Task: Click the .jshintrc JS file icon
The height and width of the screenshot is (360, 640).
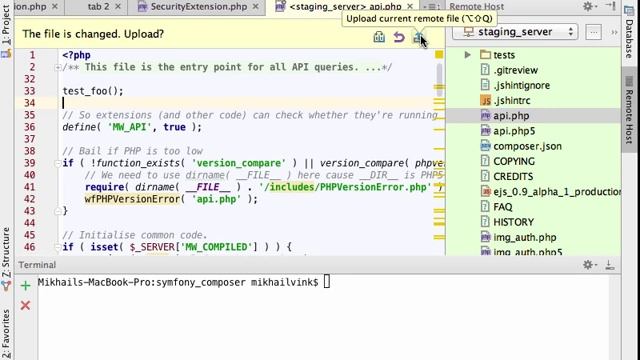Action: point(485,100)
